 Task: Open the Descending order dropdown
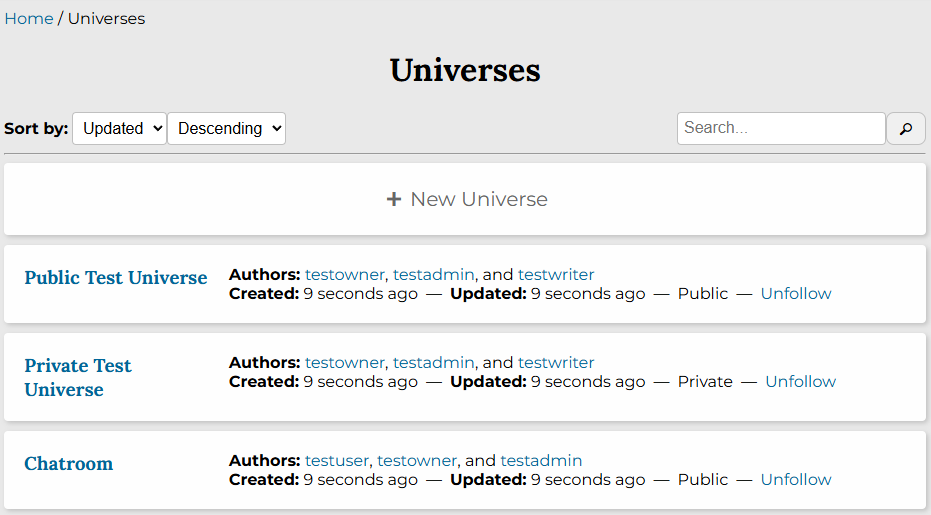(x=226, y=129)
